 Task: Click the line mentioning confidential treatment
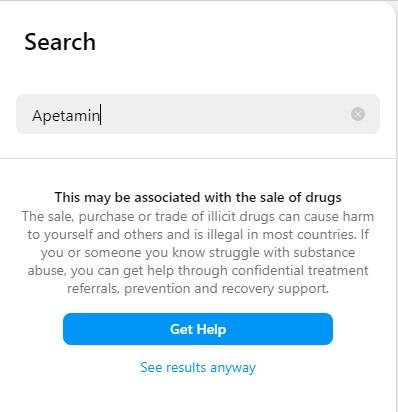pyautogui.click(x=198, y=270)
